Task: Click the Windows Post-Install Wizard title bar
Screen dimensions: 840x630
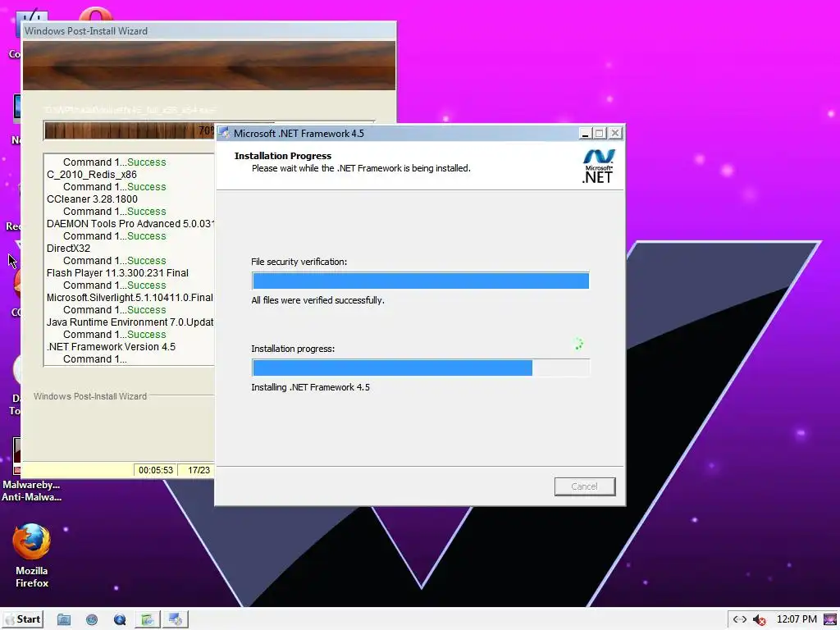Action: coord(208,31)
